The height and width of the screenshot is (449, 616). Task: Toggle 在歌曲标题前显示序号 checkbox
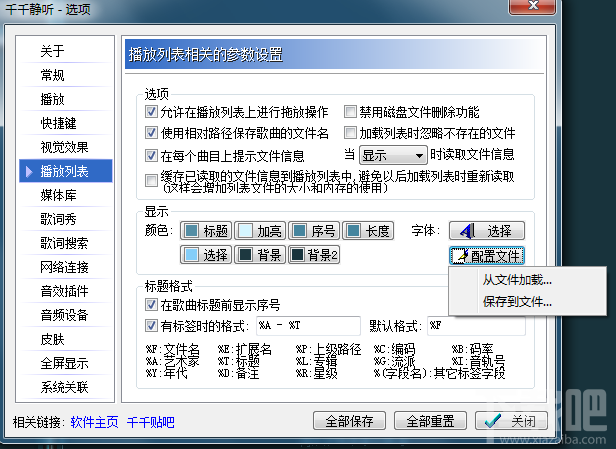tap(151, 304)
